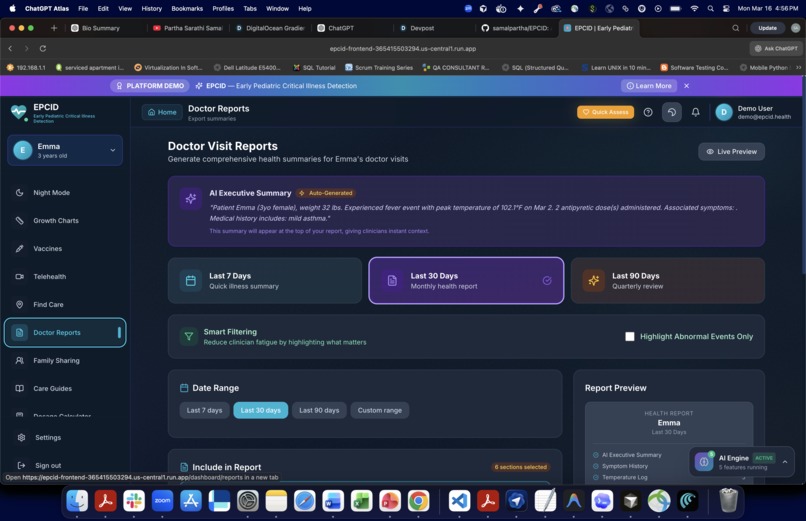This screenshot has height=521, width=806.
Task: Open the History menu
Action: (x=152, y=8)
